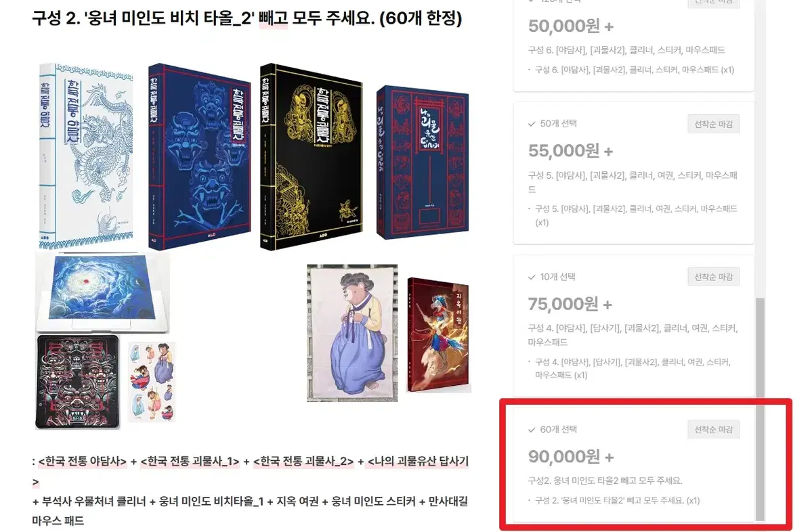
Task: Click 선착순 마감 button on 75,000원 reward
Action: (713, 277)
